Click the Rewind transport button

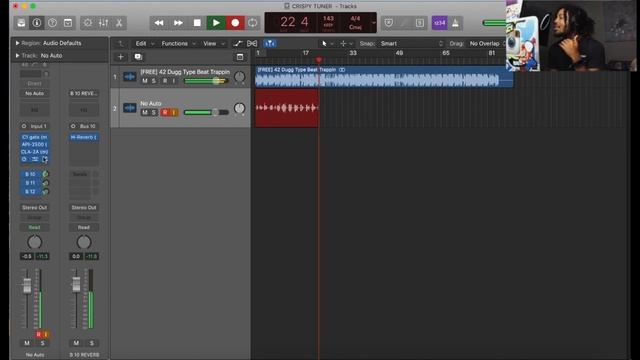159,23
